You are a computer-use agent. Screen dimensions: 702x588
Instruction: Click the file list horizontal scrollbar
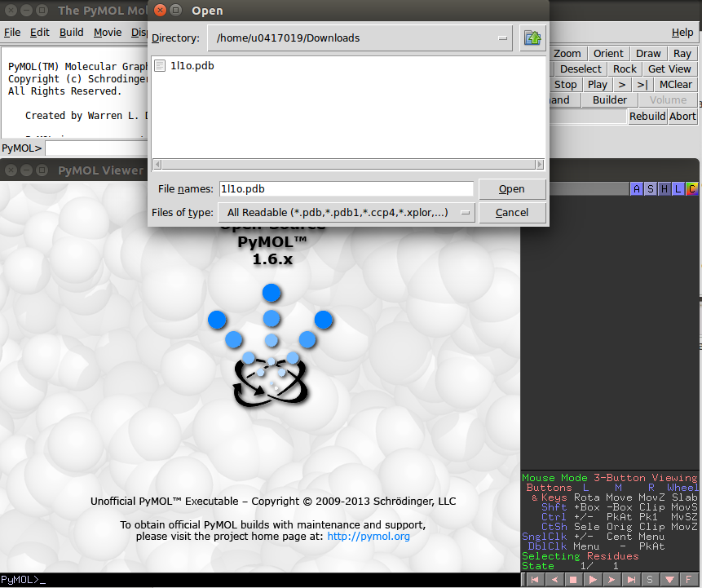pyautogui.click(x=348, y=165)
